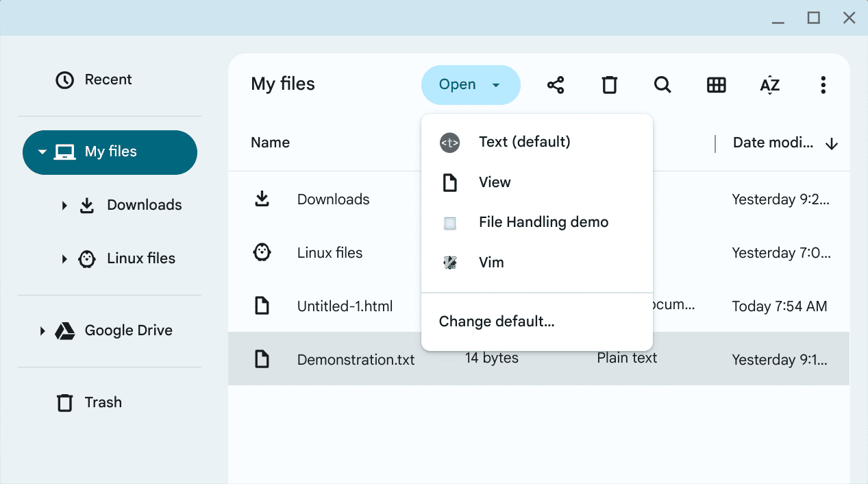Open the Open button dropdown arrow
The height and width of the screenshot is (484, 868).
[x=495, y=84]
